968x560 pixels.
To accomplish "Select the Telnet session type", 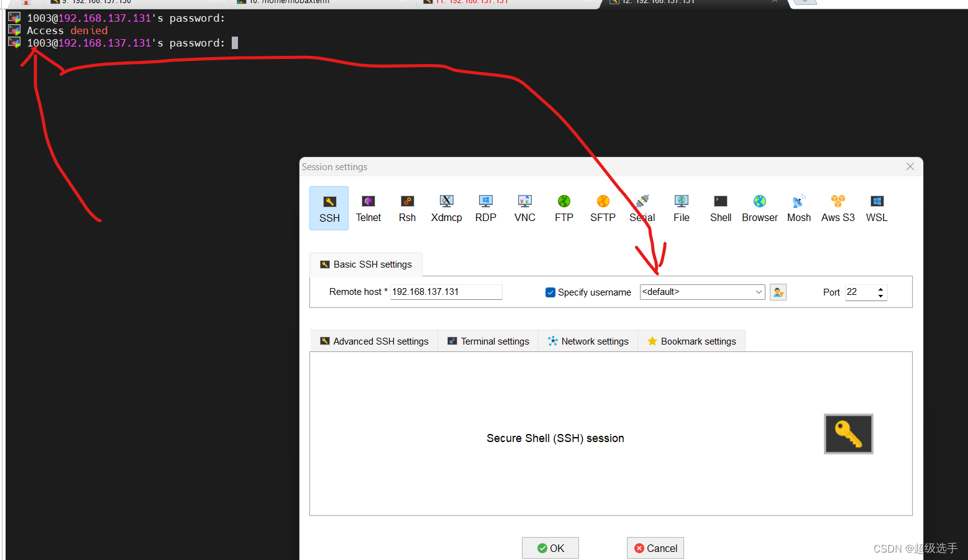I will pyautogui.click(x=368, y=208).
